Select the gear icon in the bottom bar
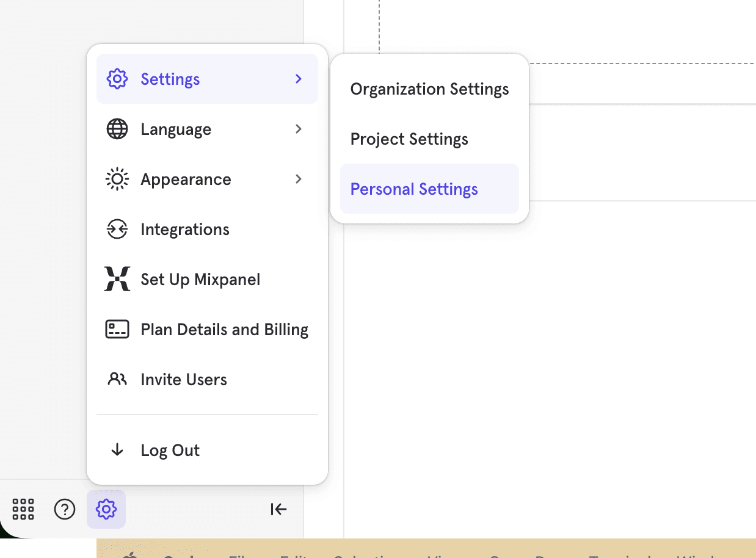The image size is (756, 558). 106,509
